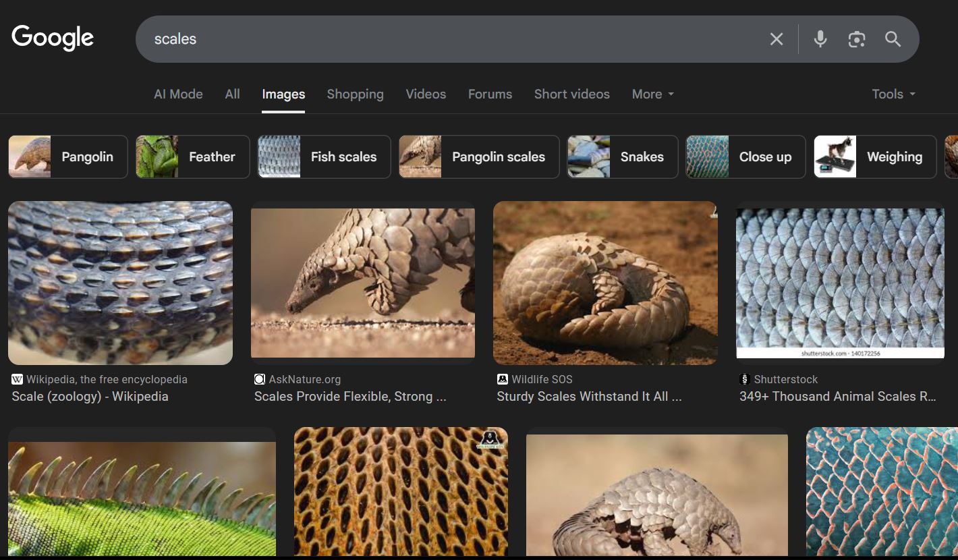Select the Weighing suggestion chip
Image resolution: width=958 pixels, height=560 pixels.
click(875, 157)
